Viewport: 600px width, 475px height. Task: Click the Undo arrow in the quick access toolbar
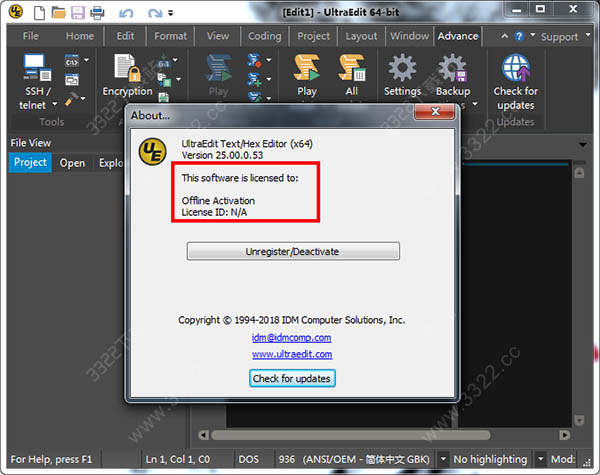coord(126,13)
